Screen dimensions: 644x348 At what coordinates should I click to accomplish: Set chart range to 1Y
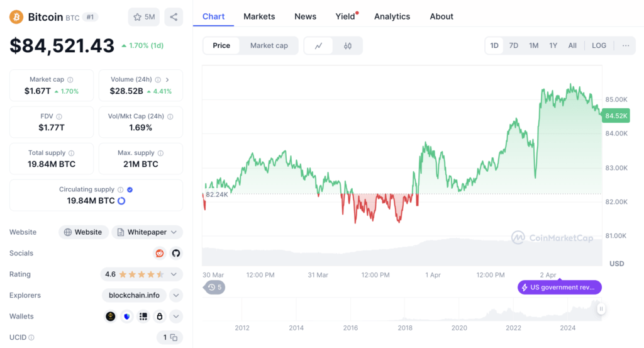[553, 45]
